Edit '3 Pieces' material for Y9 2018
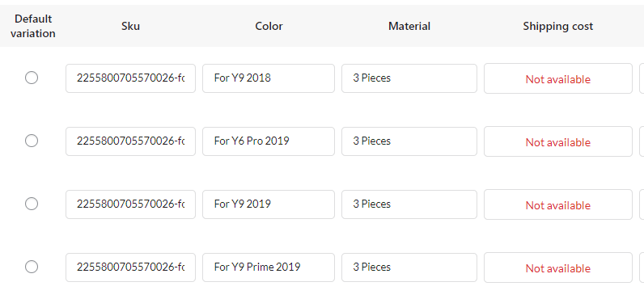The height and width of the screenshot is (299, 644). (x=409, y=78)
